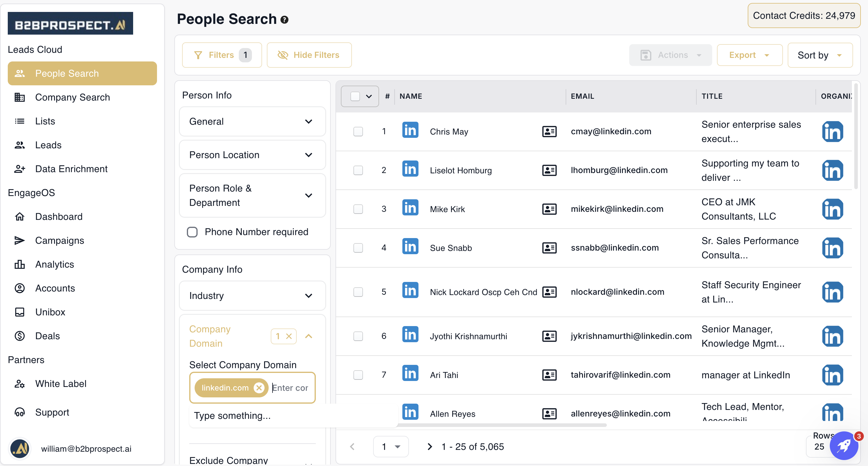This screenshot has width=868, height=466.
Task: Click the Hide Filters button
Action: (x=309, y=55)
